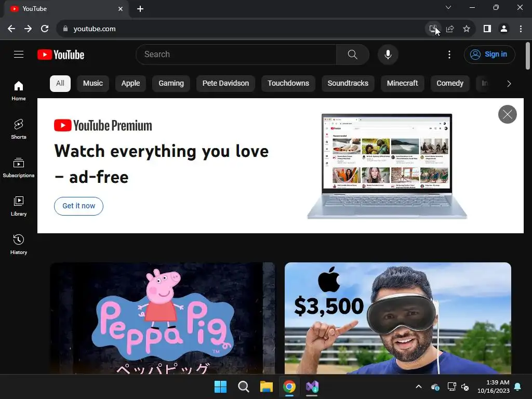Open Subscriptions from the sidebar
This screenshot has width=532, height=399.
[x=19, y=168]
